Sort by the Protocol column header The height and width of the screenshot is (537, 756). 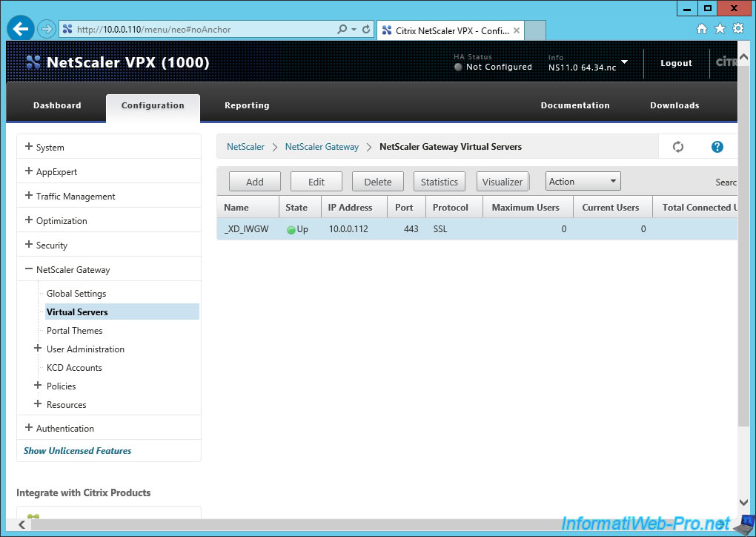tap(454, 208)
